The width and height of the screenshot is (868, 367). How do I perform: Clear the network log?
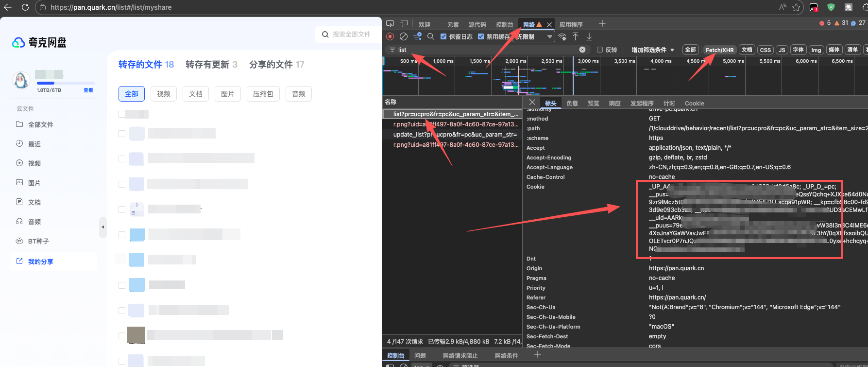coord(404,36)
